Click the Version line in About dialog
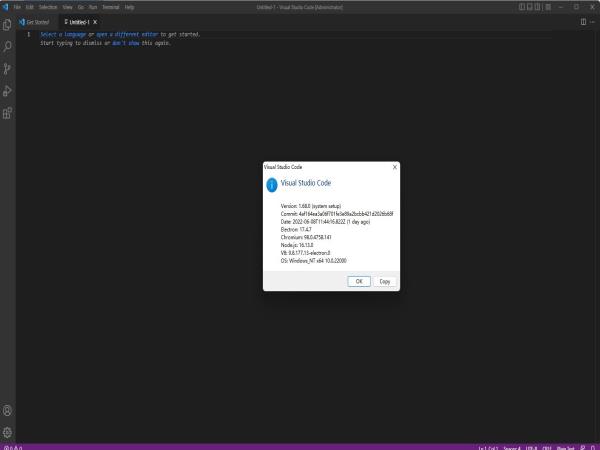Screen dimensions: 600x450 click(311, 206)
